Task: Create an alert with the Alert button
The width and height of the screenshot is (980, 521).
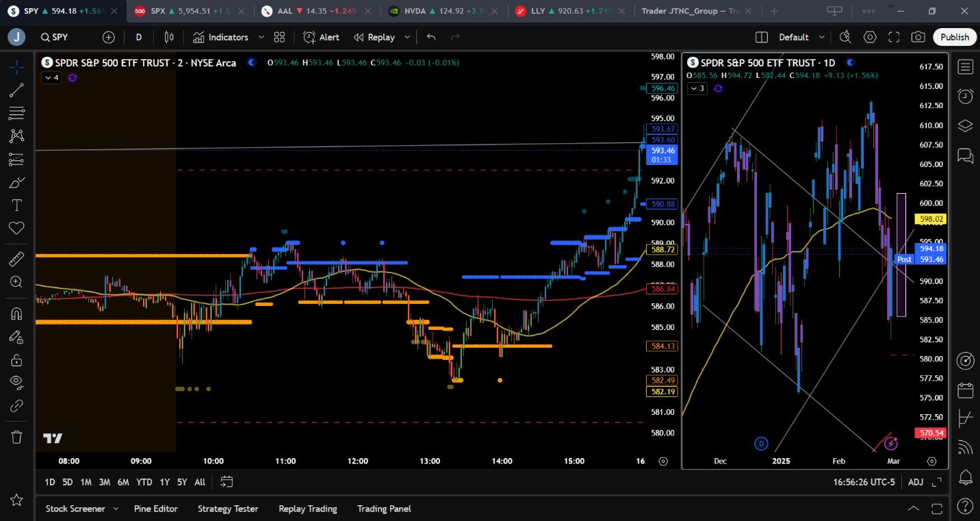Action: coord(322,37)
